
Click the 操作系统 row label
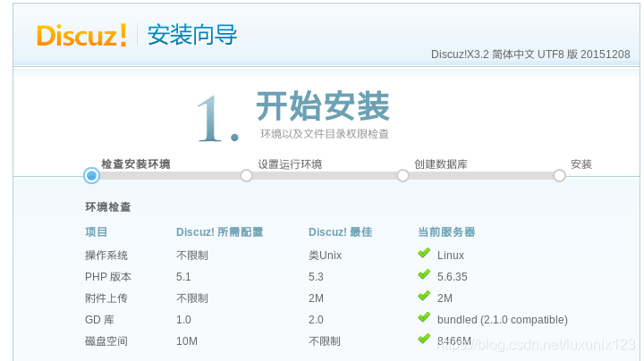pyautogui.click(x=106, y=256)
